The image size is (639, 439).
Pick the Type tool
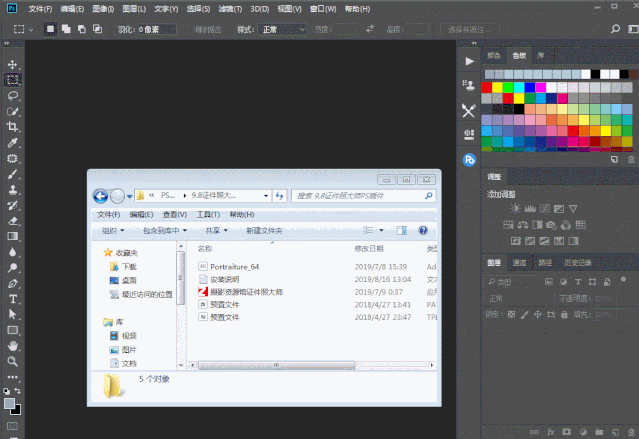(x=13, y=298)
